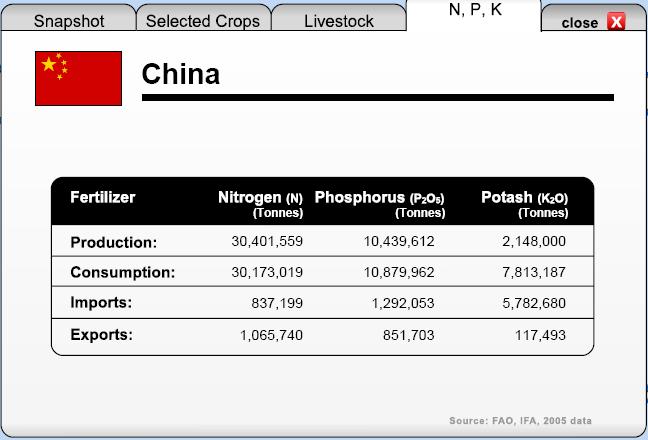This screenshot has width=648, height=440.
Task: Click the Phosphorus (P2O5) column header
Action: click(380, 204)
